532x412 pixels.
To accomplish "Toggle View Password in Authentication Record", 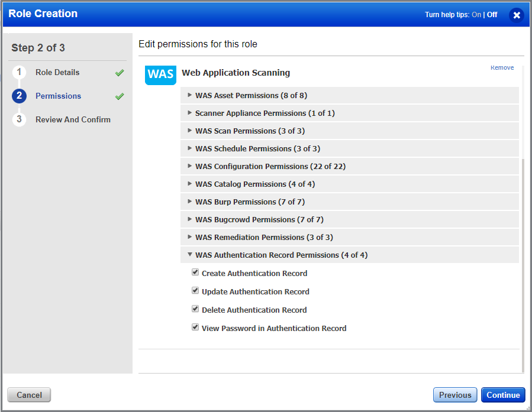I will click(195, 327).
